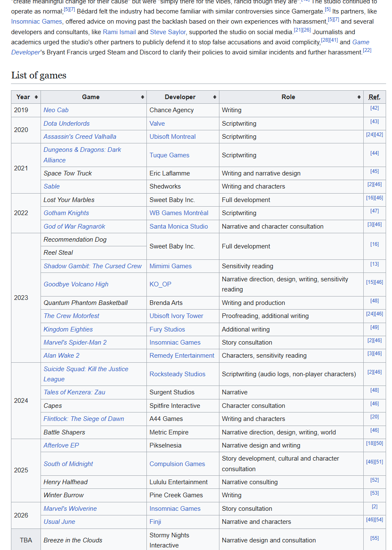Open reference [20] for Flintlock

[374, 417]
